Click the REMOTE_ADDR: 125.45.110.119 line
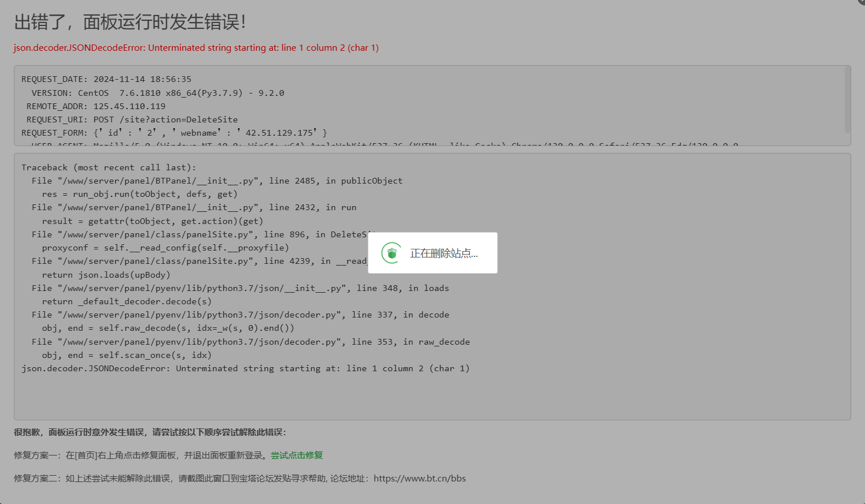This screenshot has width=865, height=504. 96,106
